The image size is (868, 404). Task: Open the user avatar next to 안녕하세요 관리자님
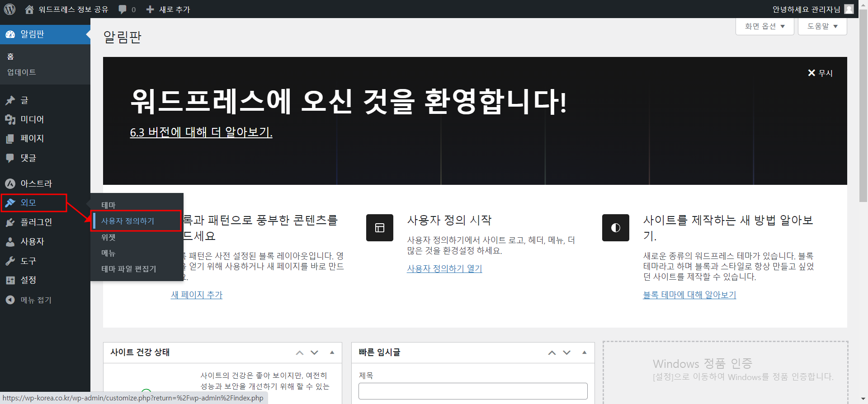click(x=849, y=9)
